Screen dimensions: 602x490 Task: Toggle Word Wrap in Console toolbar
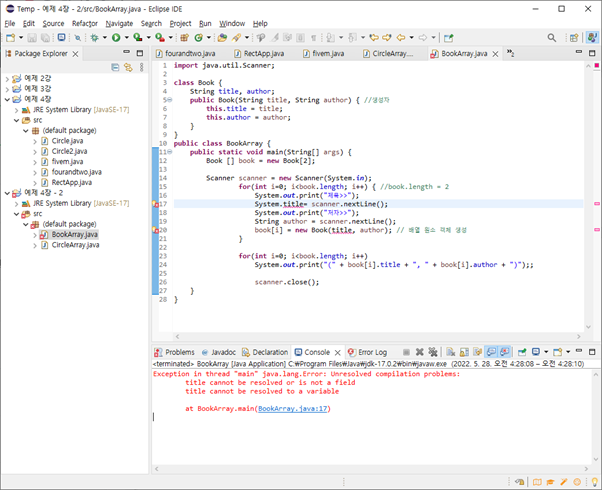coord(477,352)
